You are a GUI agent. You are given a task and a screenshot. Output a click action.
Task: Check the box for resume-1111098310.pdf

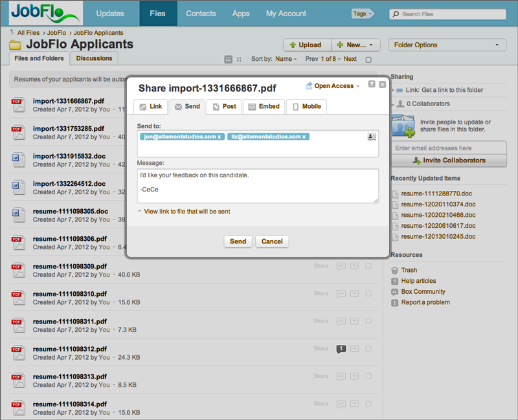coord(368,294)
